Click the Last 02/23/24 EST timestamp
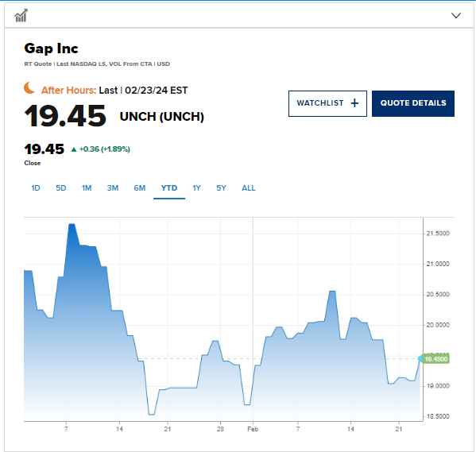The image size is (476, 452). (x=143, y=90)
